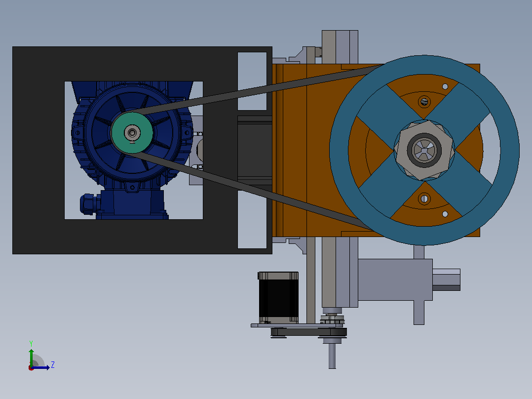Select the black stepper motor body
532x399 pixels.
pyautogui.click(x=278, y=297)
